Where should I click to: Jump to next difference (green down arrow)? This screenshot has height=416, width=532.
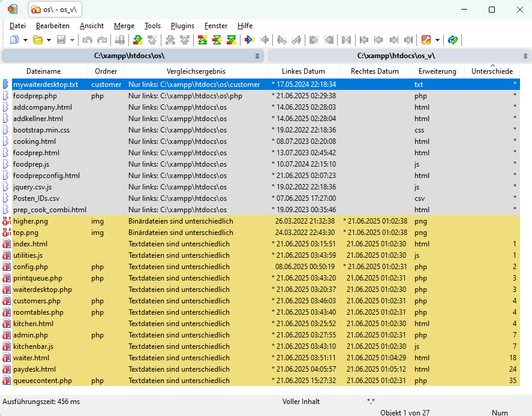pyautogui.click(x=138, y=40)
